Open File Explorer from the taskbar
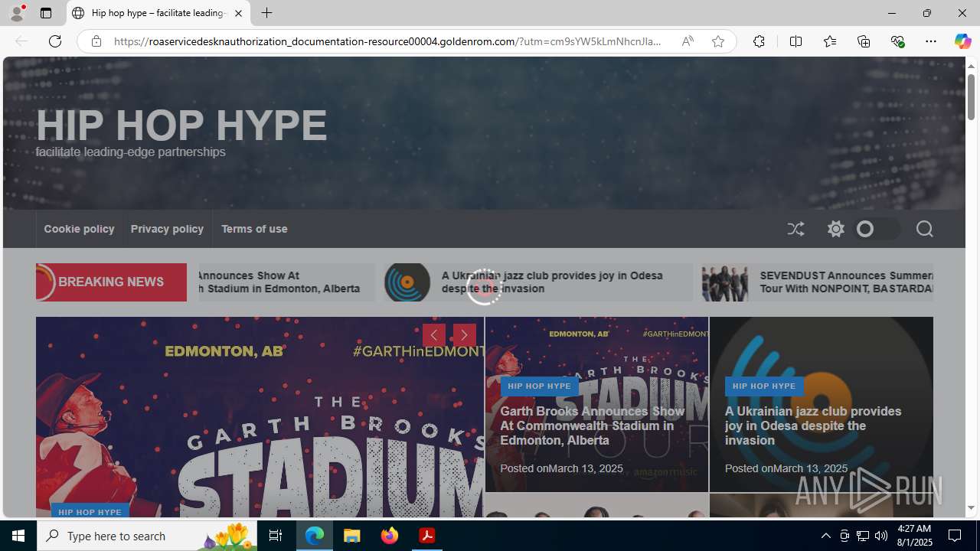The height and width of the screenshot is (551, 980). coord(352,536)
